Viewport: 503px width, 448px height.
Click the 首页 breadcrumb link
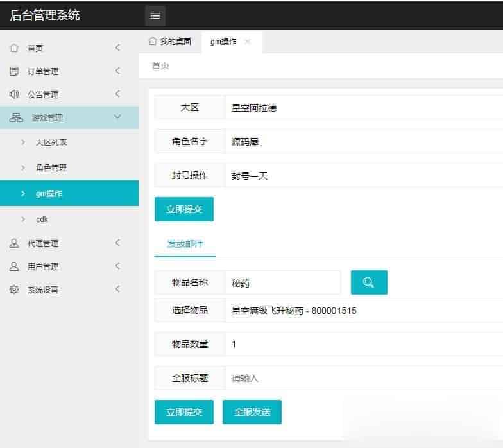pyautogui.click(x=160, y=65)
